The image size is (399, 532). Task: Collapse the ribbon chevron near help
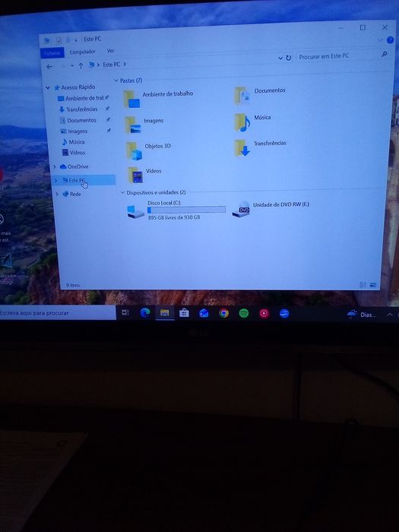coord(380,40)
